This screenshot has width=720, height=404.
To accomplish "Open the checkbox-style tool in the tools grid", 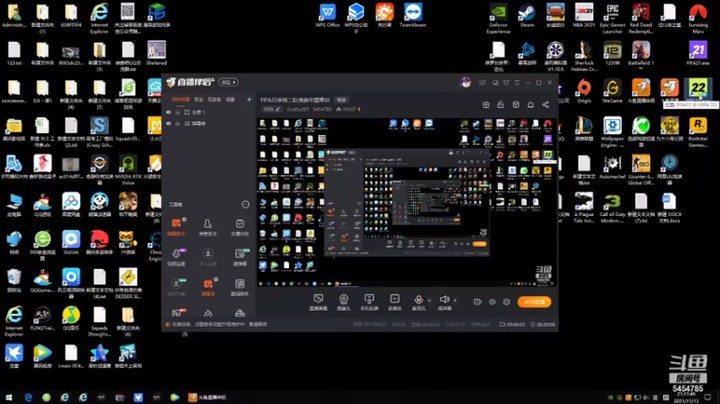I will [x=240, y=226].
